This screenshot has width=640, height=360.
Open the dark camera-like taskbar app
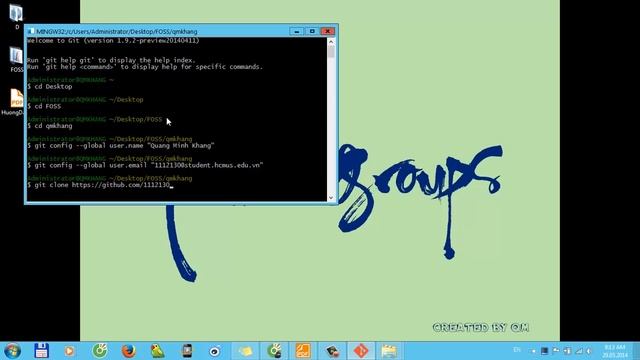click(x=332, y=351)
